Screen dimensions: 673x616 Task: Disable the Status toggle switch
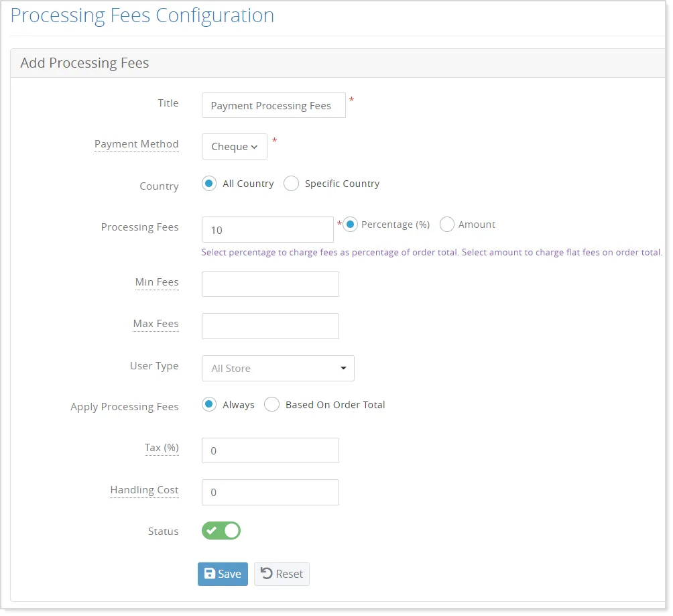click(221, 530)
